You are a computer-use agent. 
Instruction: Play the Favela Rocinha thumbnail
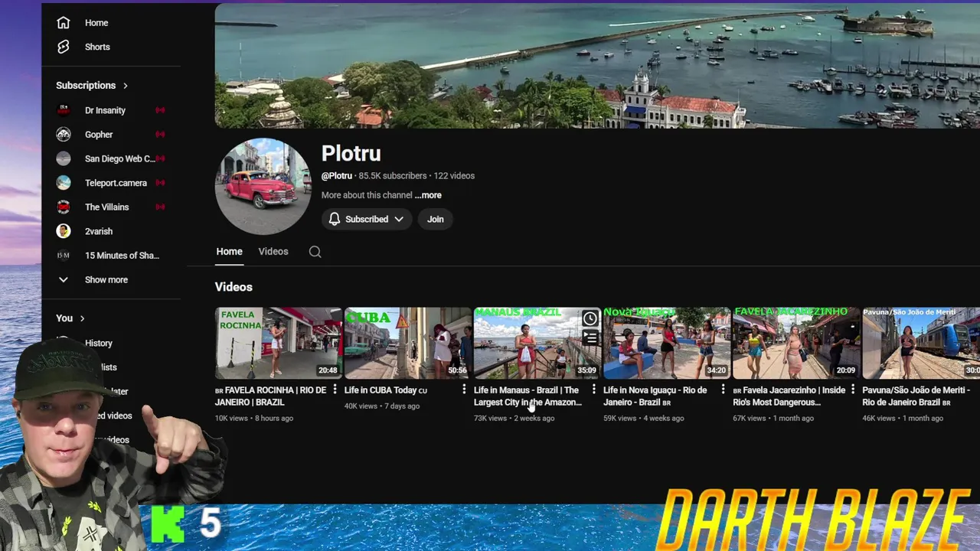tap(279, 343)
